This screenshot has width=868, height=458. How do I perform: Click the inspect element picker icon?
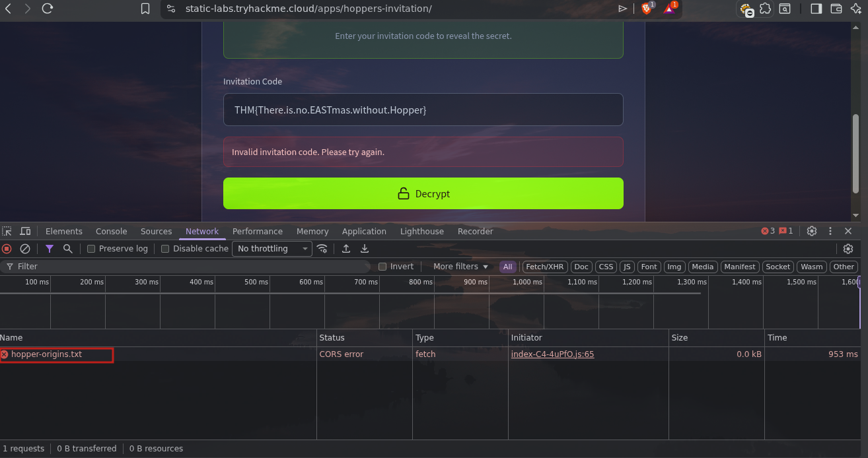tap(7, 231)
